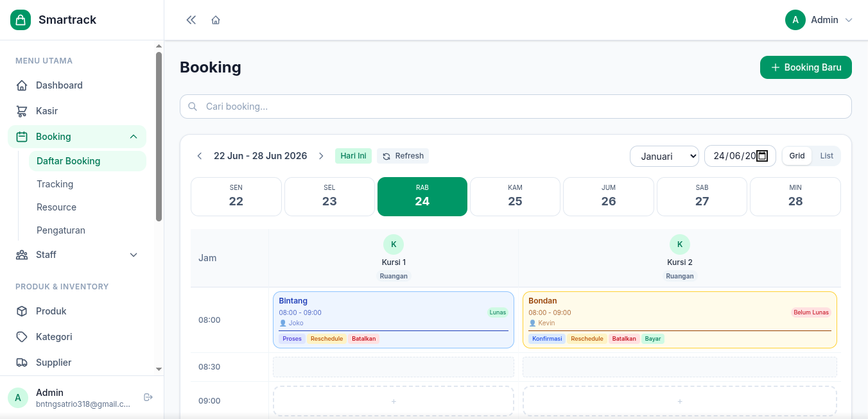This screenshot has width=868, height=419.
Task: Open the Bondan booking card title
Action: 542,301
